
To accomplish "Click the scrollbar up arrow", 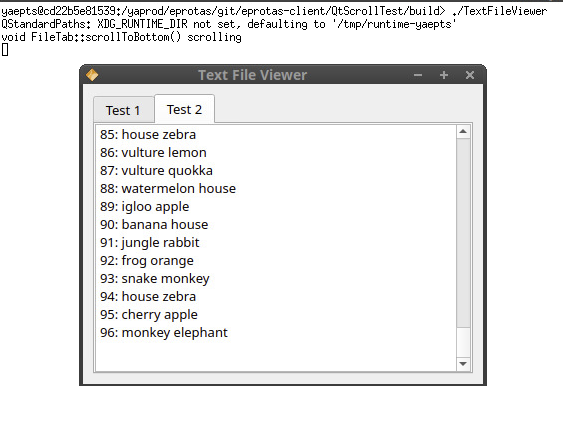I will tap(463, 131).
